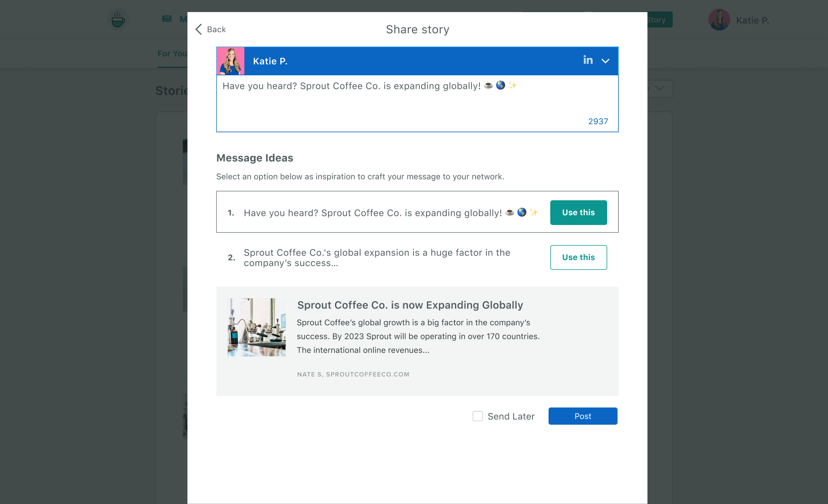Image resolution: width=828 pixels, height=504 pixels.
Task: Click the back navigation arrow icon
Action: pos(199,29)
